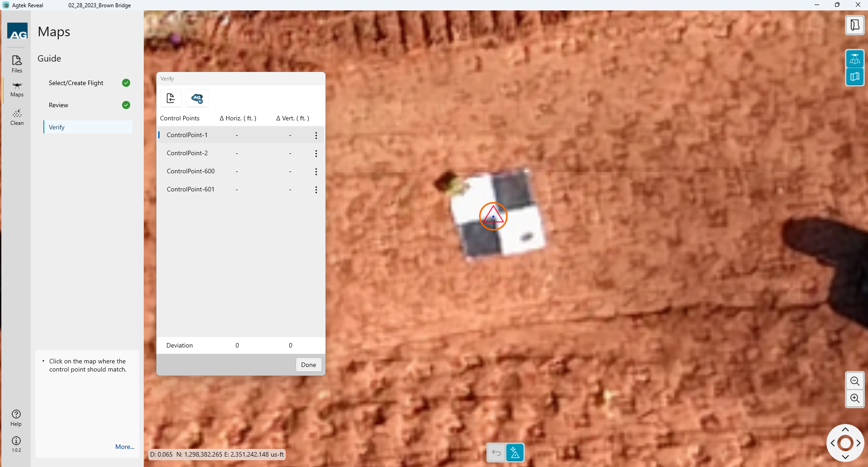868x467 pixels.
Task: Click the undo arrow button on map
Action: (496, 453)
